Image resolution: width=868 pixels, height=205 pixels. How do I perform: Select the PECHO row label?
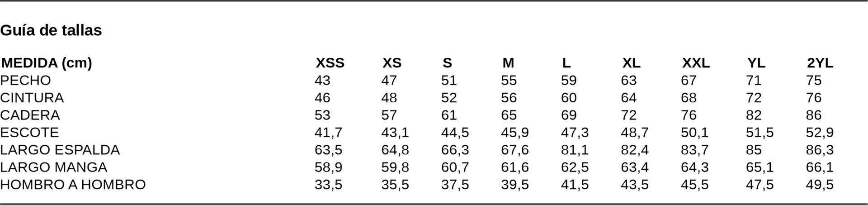coord(26,81)
